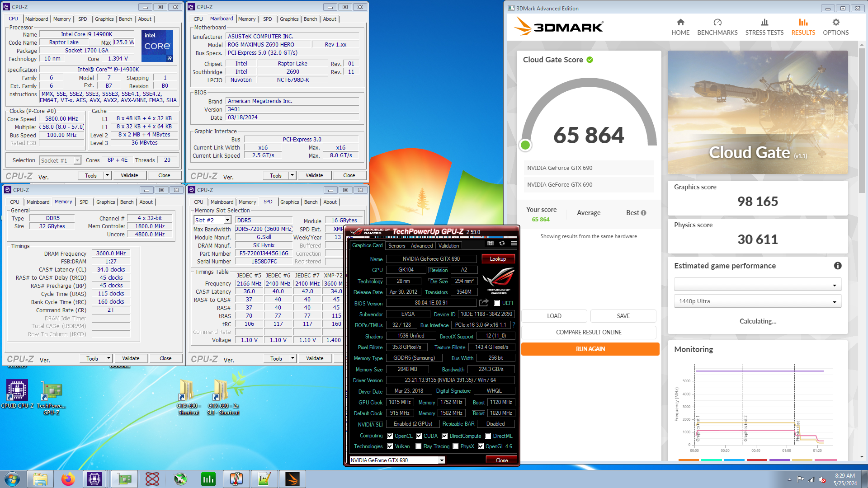
Task: Expand Tools arrow in Mainboard window
Action: [x=292, y=175]
